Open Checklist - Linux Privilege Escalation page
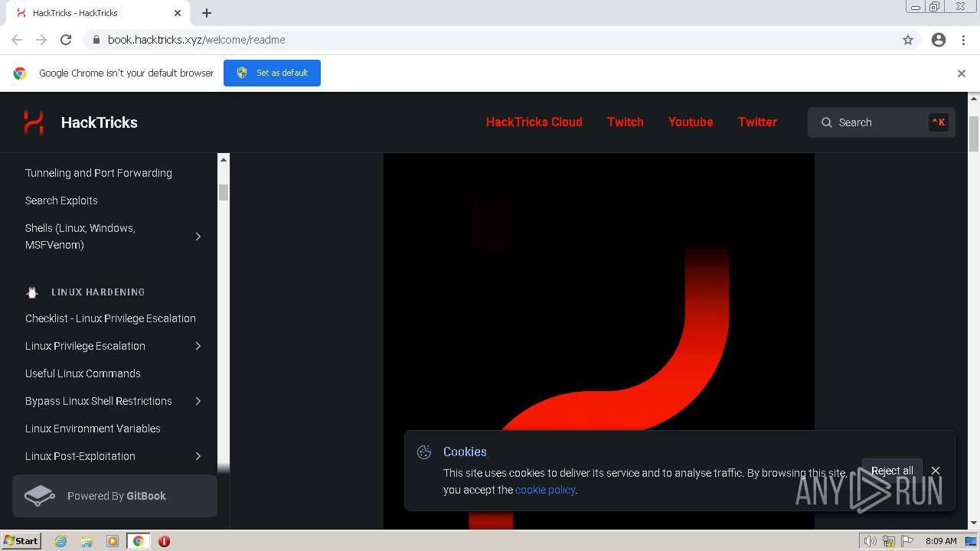Viewport: 980px width, 551px height. pos(110,318)
